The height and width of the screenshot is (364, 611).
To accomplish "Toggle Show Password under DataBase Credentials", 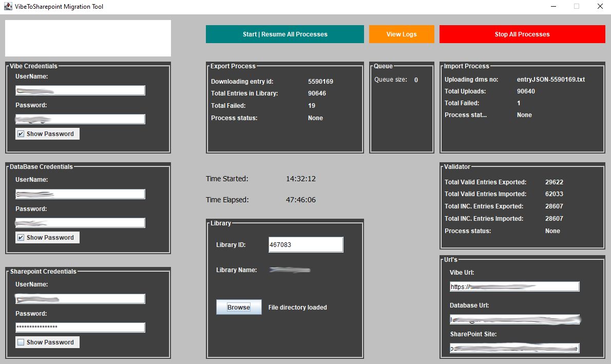I will [x=21, y=238].
